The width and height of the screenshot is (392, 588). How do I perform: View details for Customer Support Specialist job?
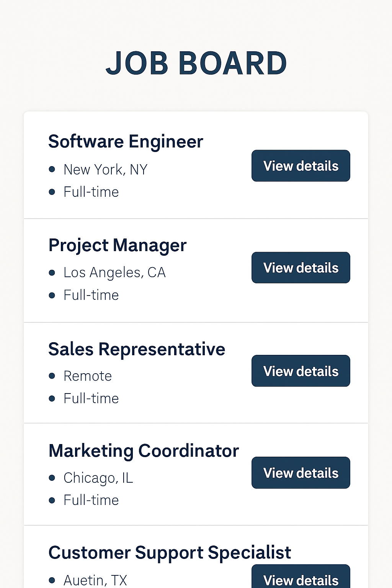[301, 579]
